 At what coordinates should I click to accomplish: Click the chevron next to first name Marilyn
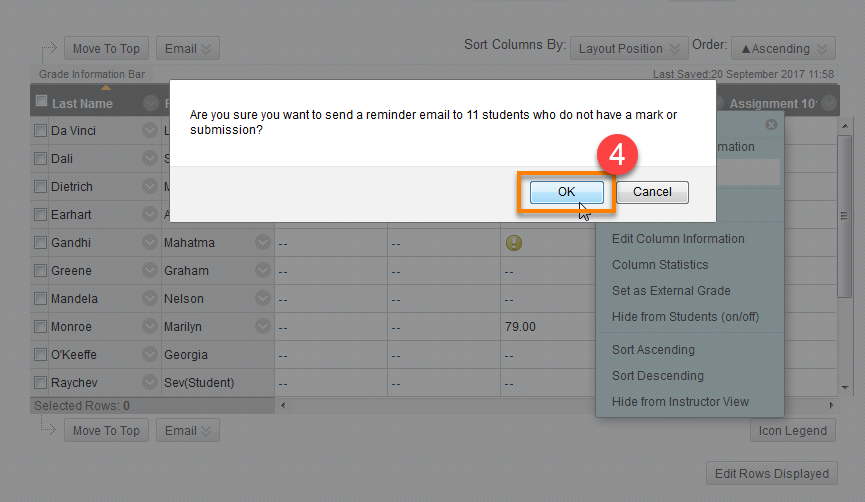point(263,327)
